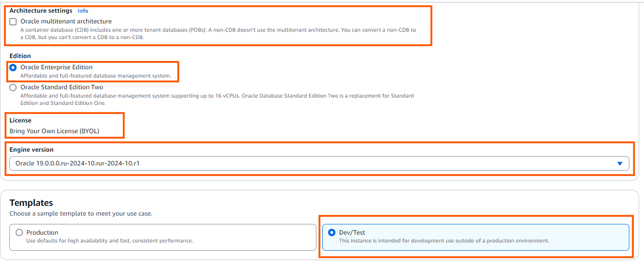Viewport: 644px width, 261px height.
Task: Click the Bring Your Own License text
Action: [x=55, y=131]
